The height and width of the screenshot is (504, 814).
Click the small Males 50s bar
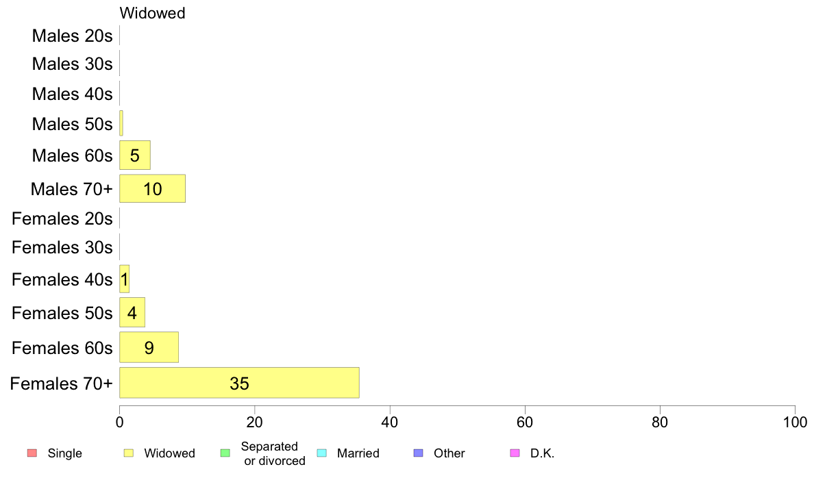coord(121,123)
